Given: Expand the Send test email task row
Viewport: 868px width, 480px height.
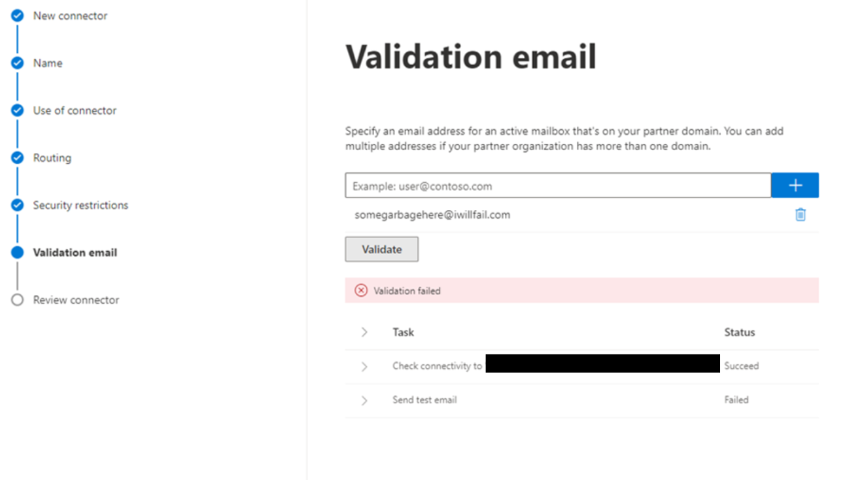Looking at the screenshot, I should [364, 400].
